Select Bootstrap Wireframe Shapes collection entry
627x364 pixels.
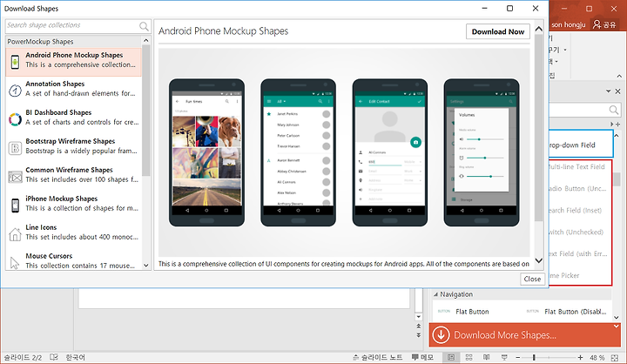73,146
